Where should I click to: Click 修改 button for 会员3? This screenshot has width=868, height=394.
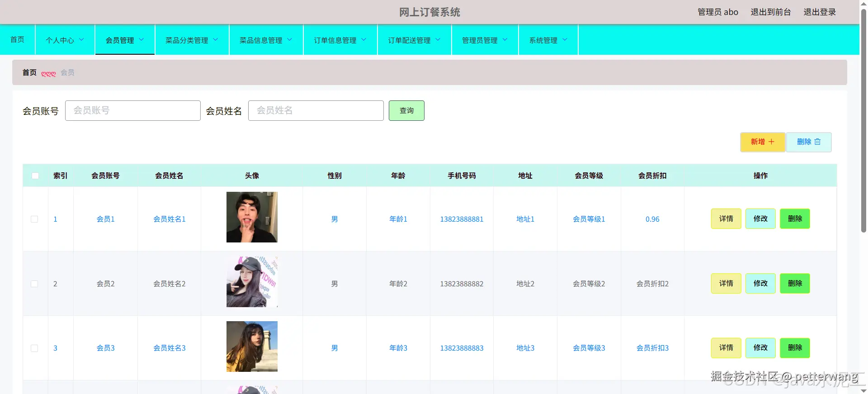pos(760,347)
